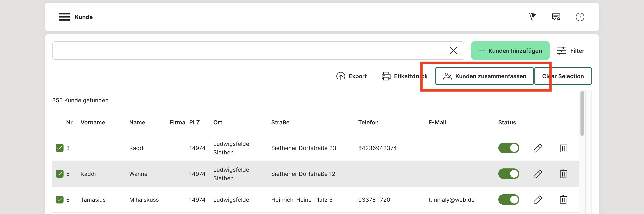
Task: Delete customer number 5 trash icon
Action: (x=563, y=174)
